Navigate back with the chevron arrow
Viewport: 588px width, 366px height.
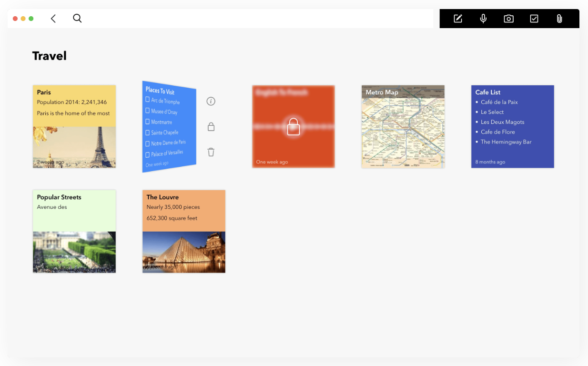pos(53,18)
